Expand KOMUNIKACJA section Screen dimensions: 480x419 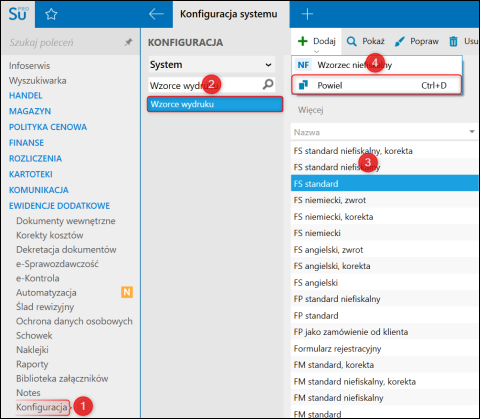(x=39, y=190)
